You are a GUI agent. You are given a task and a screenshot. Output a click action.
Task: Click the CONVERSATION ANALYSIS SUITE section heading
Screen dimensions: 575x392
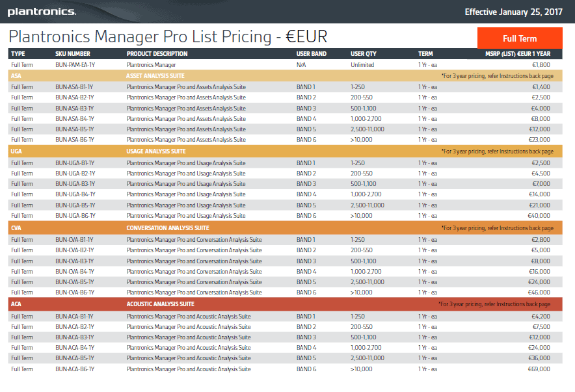168,228
